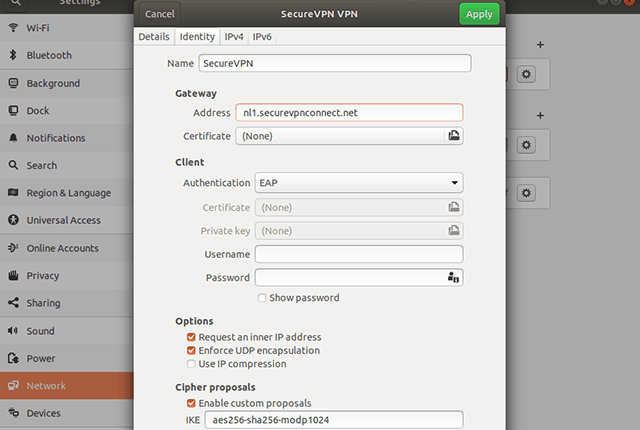Open bottom gear settings in Network panel

coord(526,193)
